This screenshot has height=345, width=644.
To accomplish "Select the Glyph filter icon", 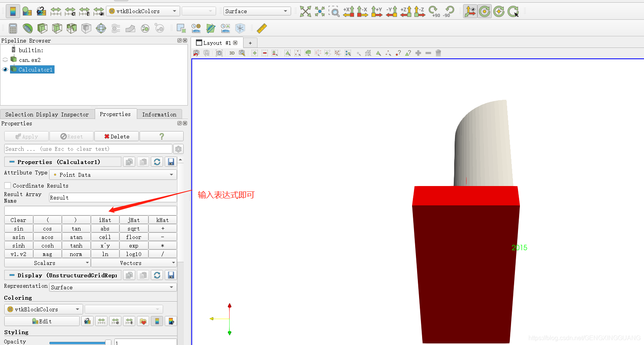I will 101,28.
